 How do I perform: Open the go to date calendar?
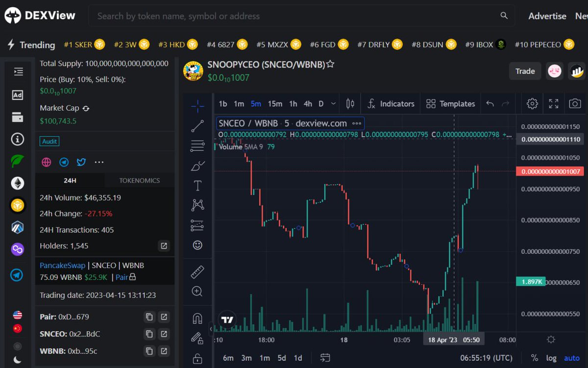pos(325,358)
